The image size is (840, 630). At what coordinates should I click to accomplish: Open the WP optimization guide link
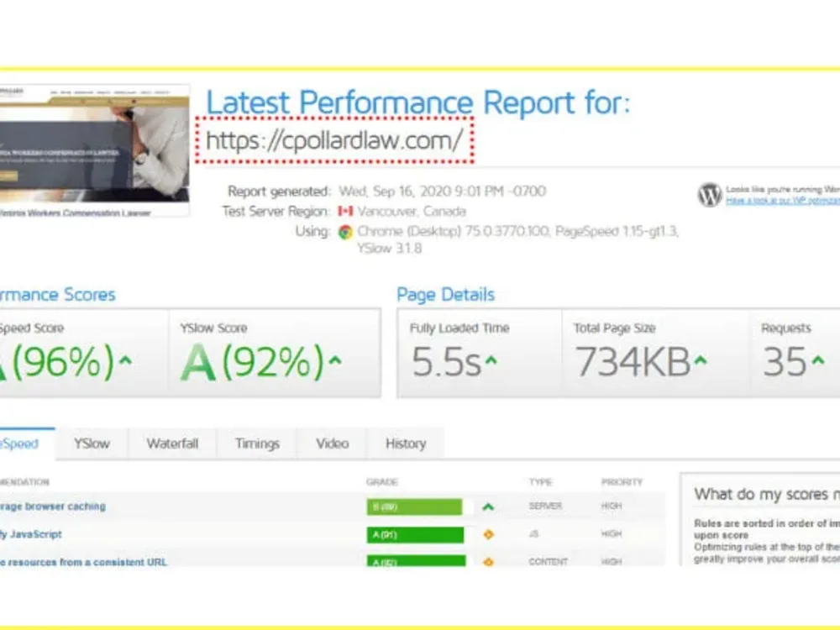pyautogui.click(x=783, y=201)
